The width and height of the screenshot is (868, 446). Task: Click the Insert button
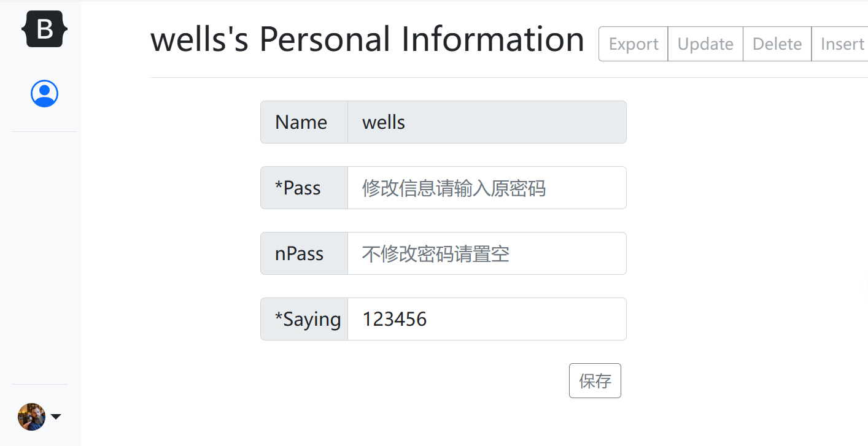pyautogui.click(x=840, y=44)
